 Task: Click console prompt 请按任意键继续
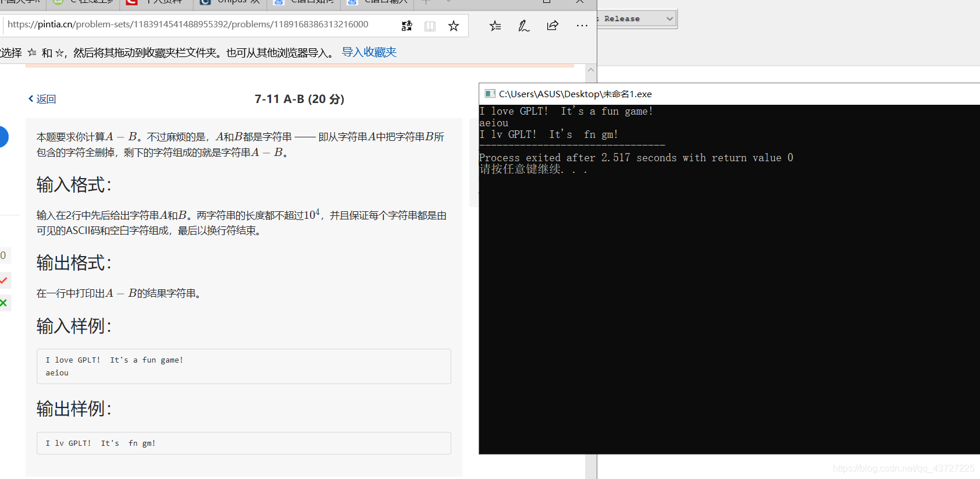click(533, 169)
